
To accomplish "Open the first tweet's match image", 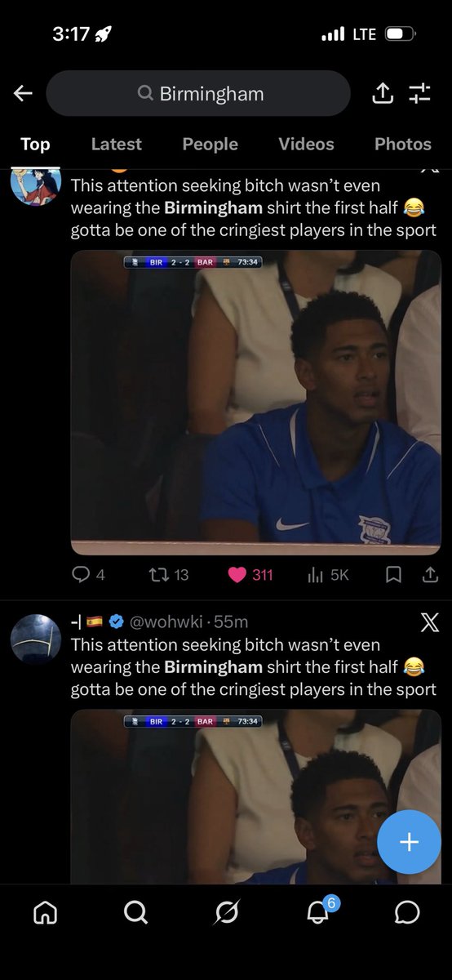I will (255, 403).
